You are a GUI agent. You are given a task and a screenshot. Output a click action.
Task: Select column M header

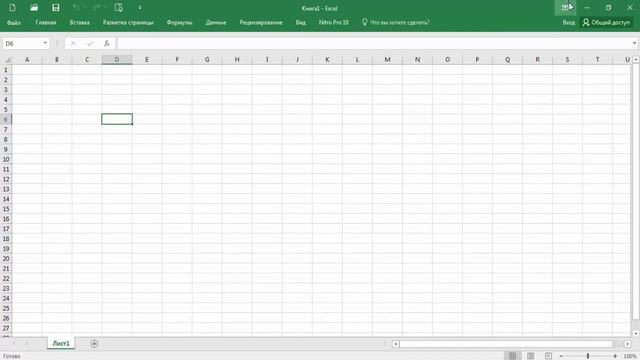(387, 60)
